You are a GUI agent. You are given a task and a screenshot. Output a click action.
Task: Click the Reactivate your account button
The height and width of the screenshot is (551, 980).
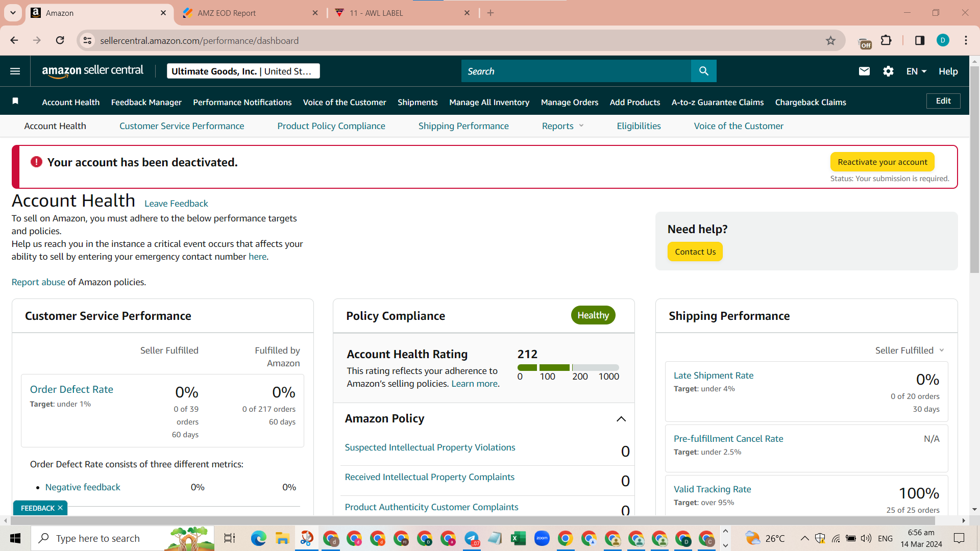[x=883, y=162]
